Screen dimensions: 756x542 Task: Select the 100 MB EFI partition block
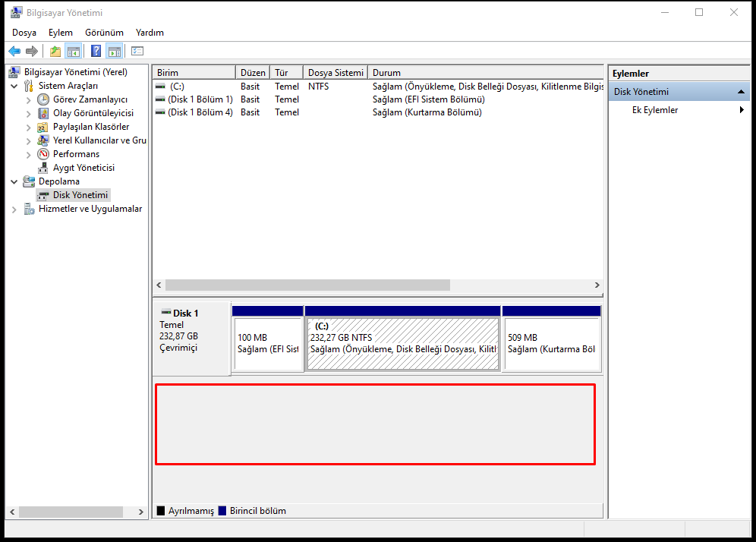coord(268,339)
